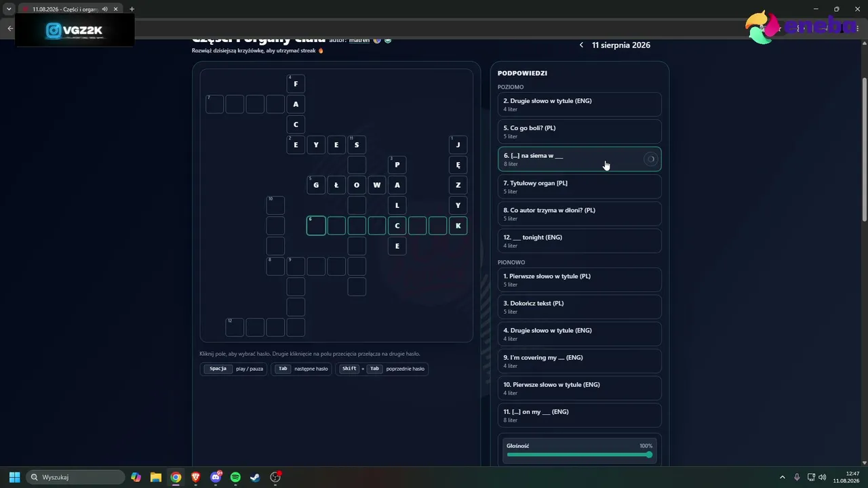This screenshot has height=488, width=868.
Task: Select clue 12. ___ tonight (ENG)
Action: point(580,241)
